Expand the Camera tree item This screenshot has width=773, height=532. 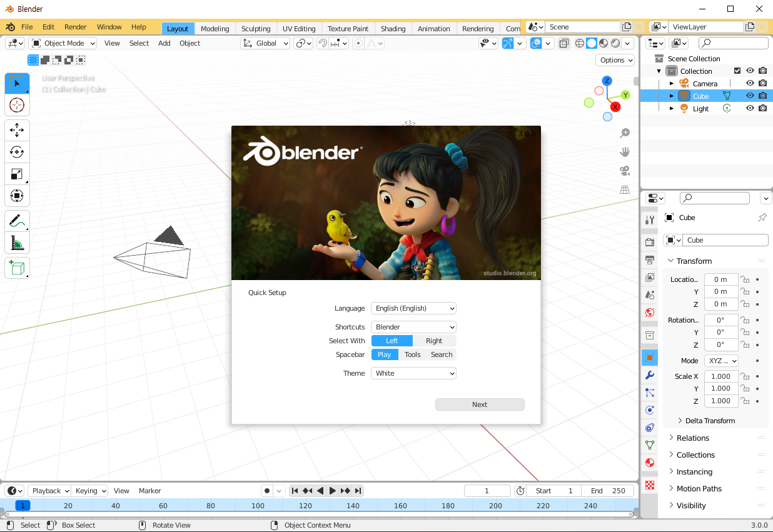[672, 83]
